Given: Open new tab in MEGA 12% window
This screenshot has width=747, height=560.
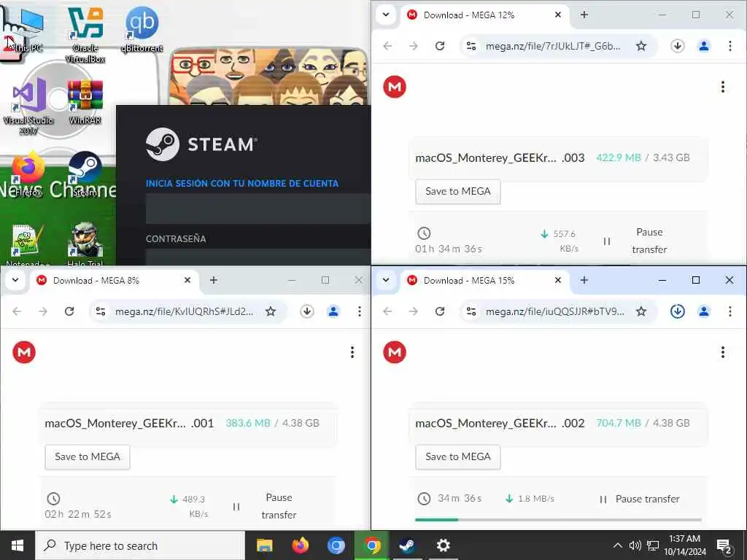Looking at the screenshot, I should [x=584, y=15].
